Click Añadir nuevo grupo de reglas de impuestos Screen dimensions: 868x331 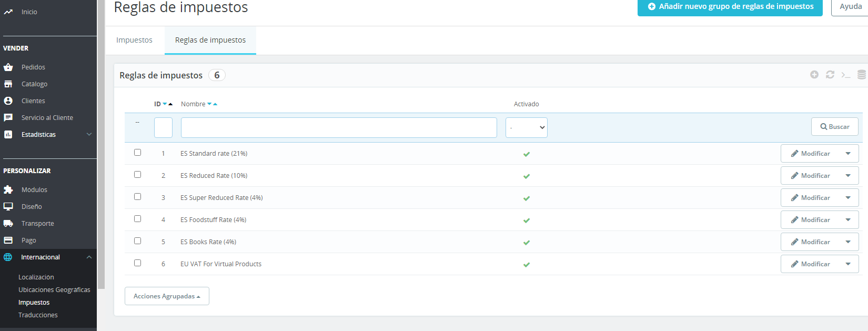tap(730, 7)
